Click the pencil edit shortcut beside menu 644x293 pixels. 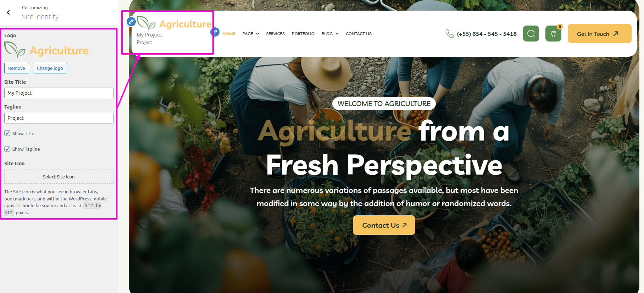point(215,32)
